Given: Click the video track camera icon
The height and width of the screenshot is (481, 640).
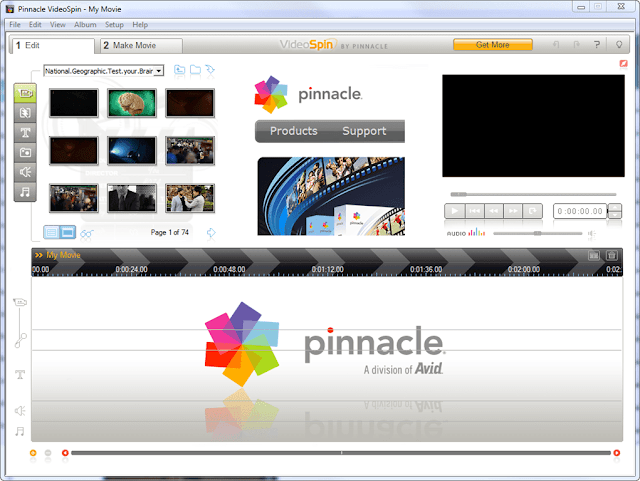Looking at the screenshot, I should [20, 302].
